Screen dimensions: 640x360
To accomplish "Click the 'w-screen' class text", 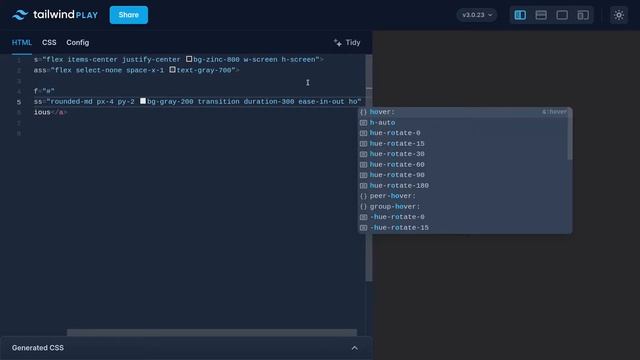I will 260,60.
